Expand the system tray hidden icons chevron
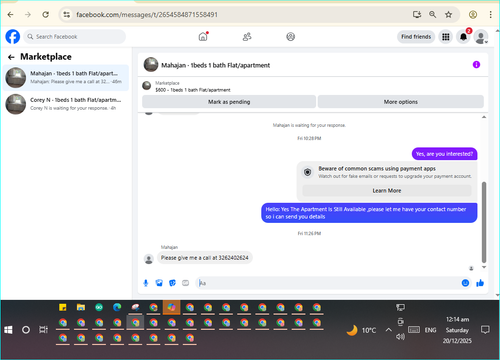 point(388,330)
